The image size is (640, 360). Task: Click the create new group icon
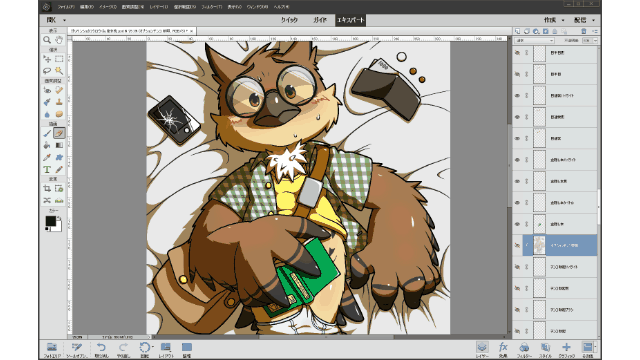(x=527, y=31)
